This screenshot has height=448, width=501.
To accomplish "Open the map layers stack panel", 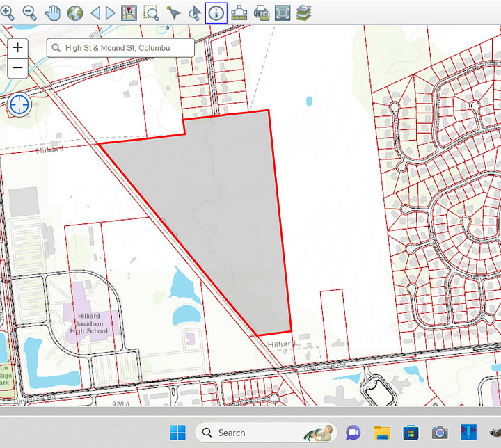I will tap(303, 12).
